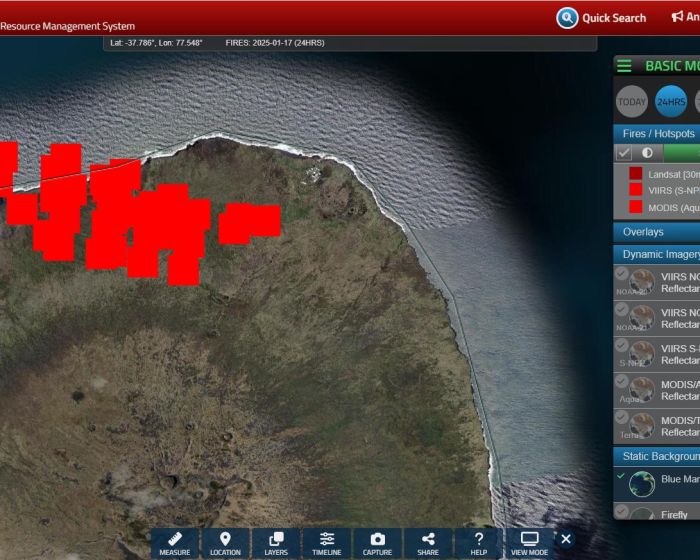Open Help from the bottom toolbar

point(479,543)
